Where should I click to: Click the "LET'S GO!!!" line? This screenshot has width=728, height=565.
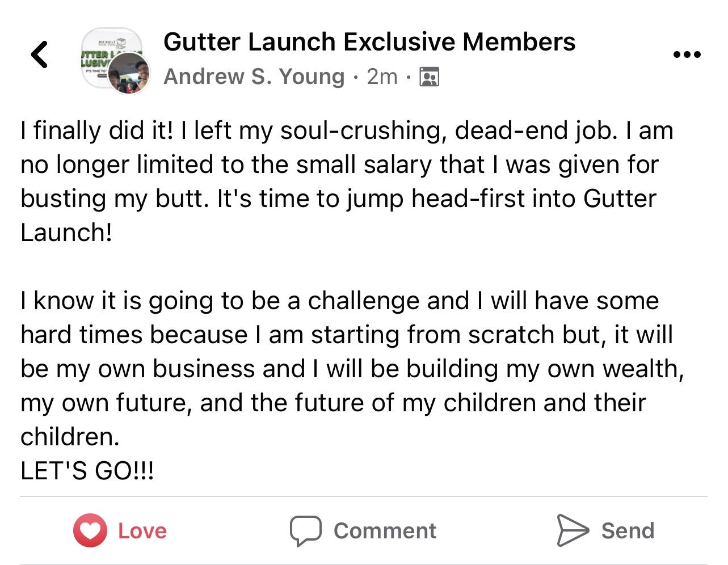pyautogui.click(x=87, y=471)
